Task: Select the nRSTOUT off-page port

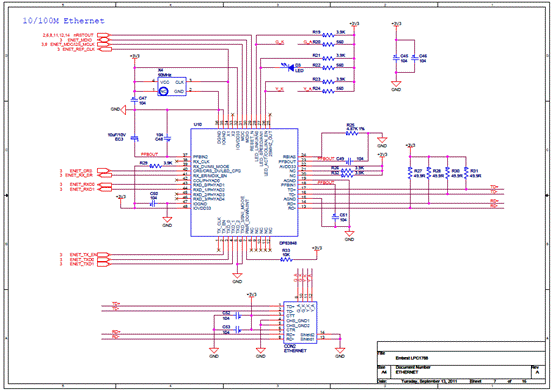Action: pyautogui.click(x=103, y=35)
